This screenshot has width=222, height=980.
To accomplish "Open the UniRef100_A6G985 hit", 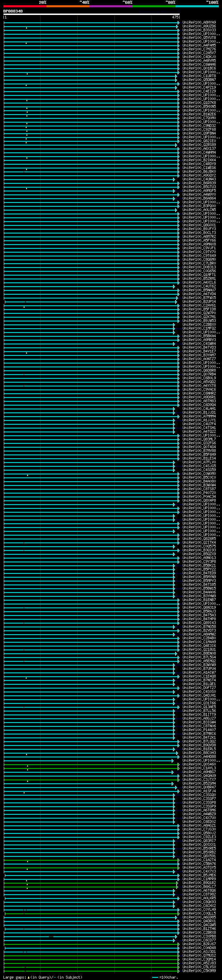I will (199, 917).
